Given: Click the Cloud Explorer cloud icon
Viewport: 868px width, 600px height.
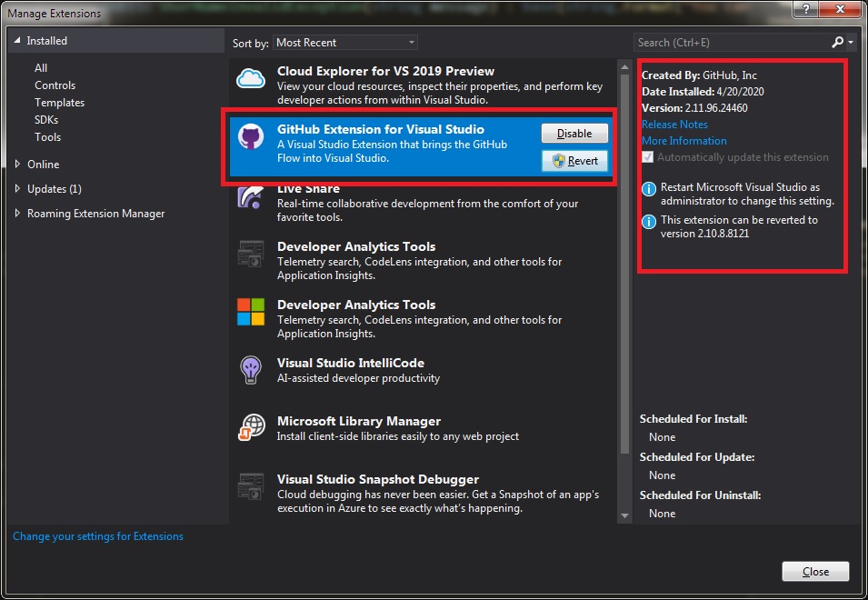Looking at the screenshot, I should tap(251, 78).
